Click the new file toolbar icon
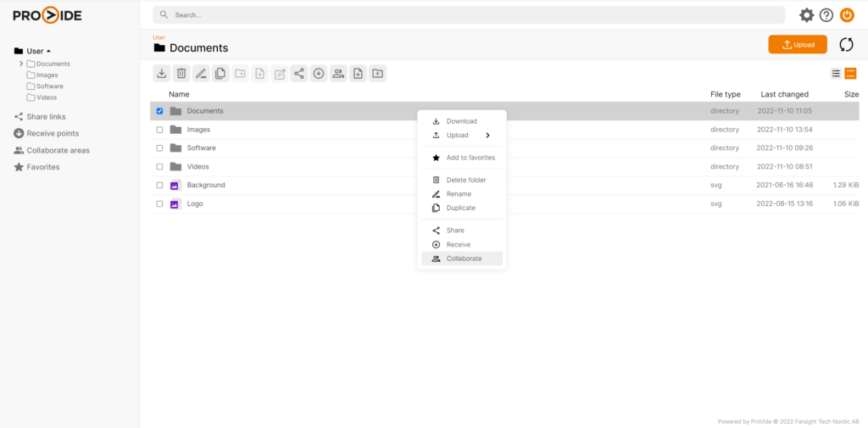Screen dimensions: 868x428 pos(260,73)
